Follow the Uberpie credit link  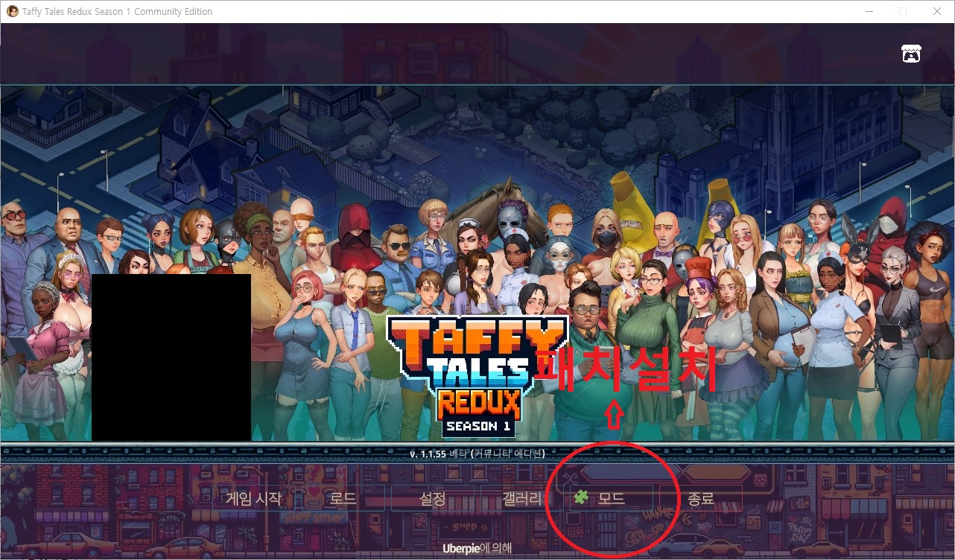(x=477, y=548)
